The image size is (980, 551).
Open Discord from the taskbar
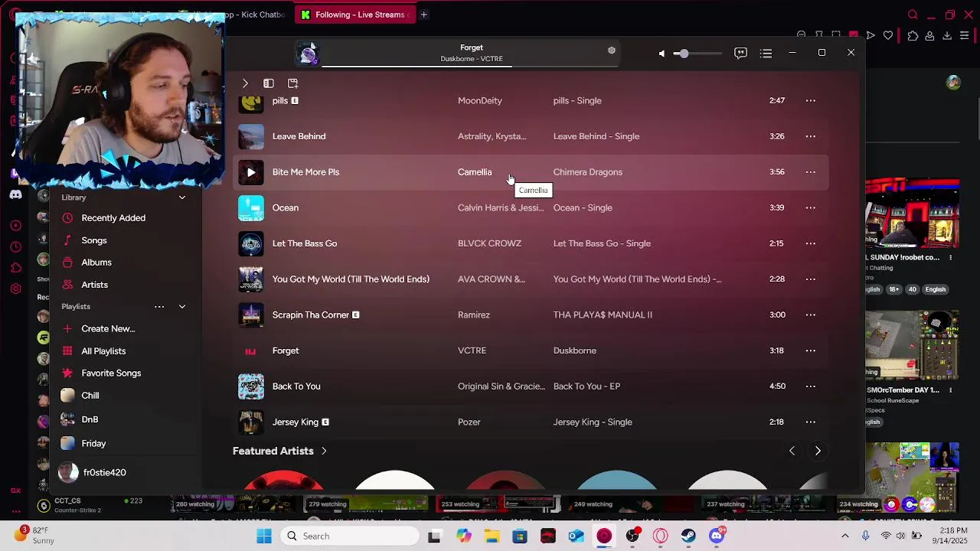[717, 536]
